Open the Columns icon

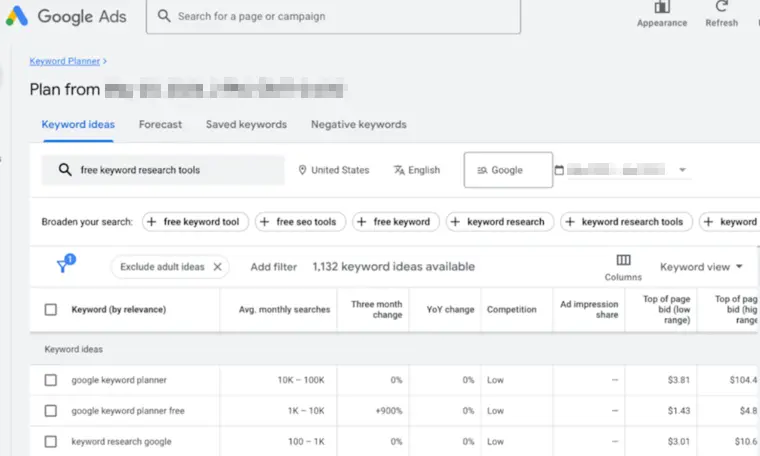[x=623, y=260]
